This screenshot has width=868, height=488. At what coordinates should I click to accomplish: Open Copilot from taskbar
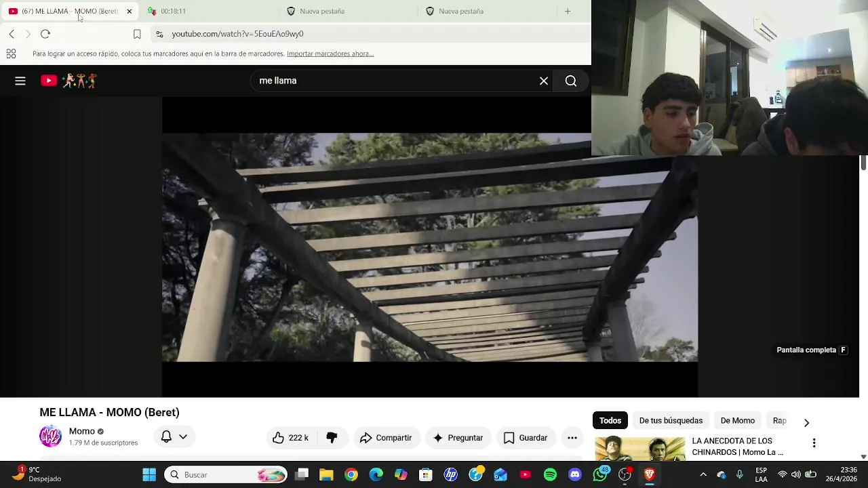tap(401, 475)
